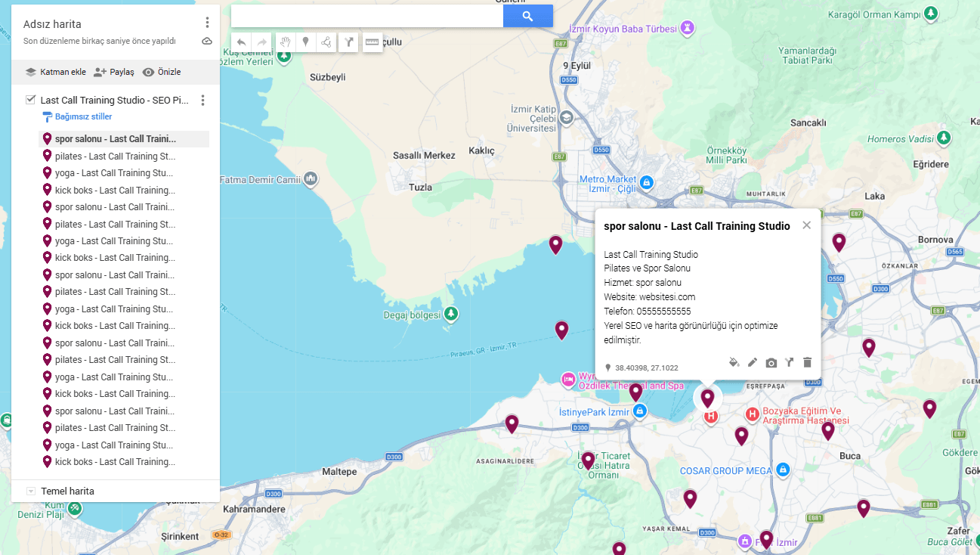Select the add directions tool
The image size is (980, 555).
(348, 42)
